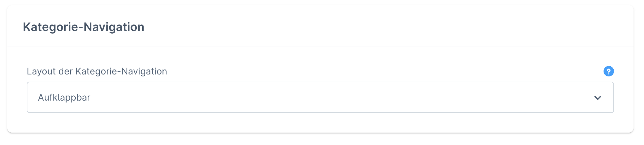Click the text Aufklappbar inside the select
Image resolution: width=644 pixels, height=145 pixels.
64,97
